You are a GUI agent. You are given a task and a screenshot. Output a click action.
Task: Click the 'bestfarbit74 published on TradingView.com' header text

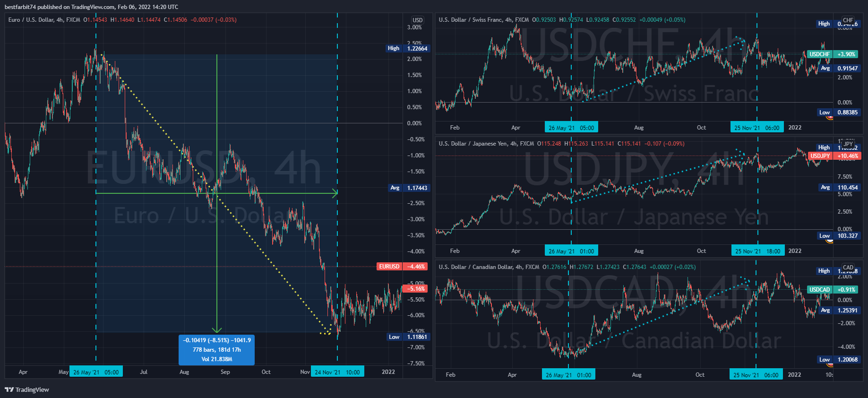pyautogui.click(x=60, y=7)
